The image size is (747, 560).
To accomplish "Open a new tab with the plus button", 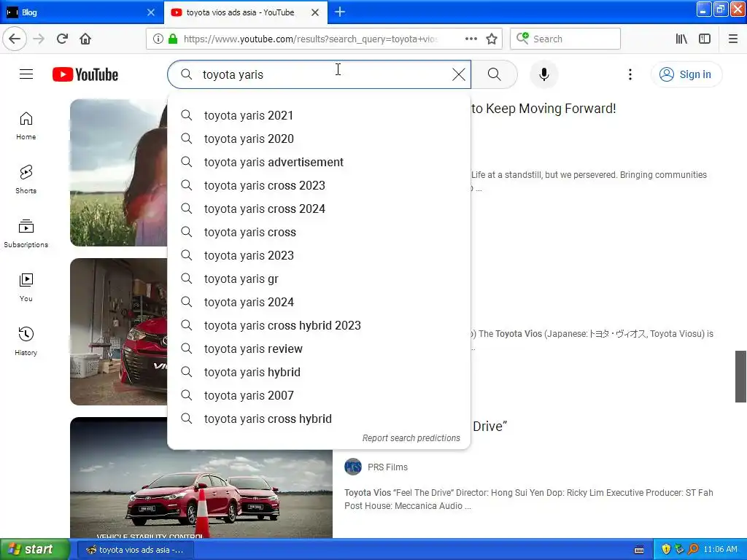I will click(x=340, y=12).
